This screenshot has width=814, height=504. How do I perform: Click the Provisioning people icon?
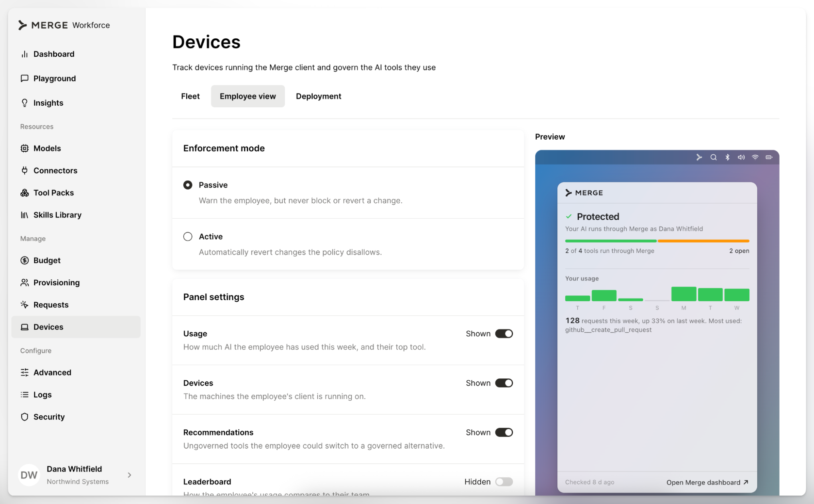(x=24, y=283)
